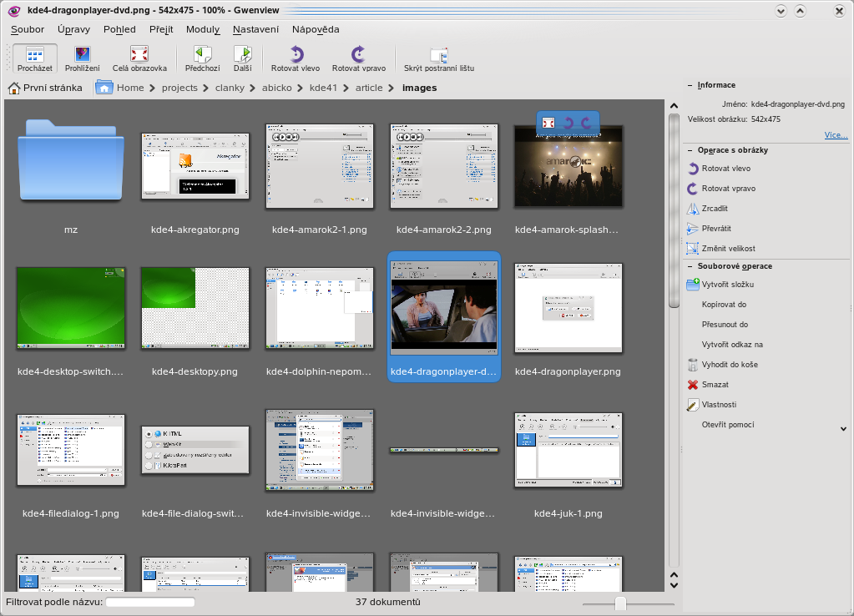Navigate to projects in the breadcrumb
This screenshot has width=854, height=616.
pyautogui.click(x=179, y=88)
